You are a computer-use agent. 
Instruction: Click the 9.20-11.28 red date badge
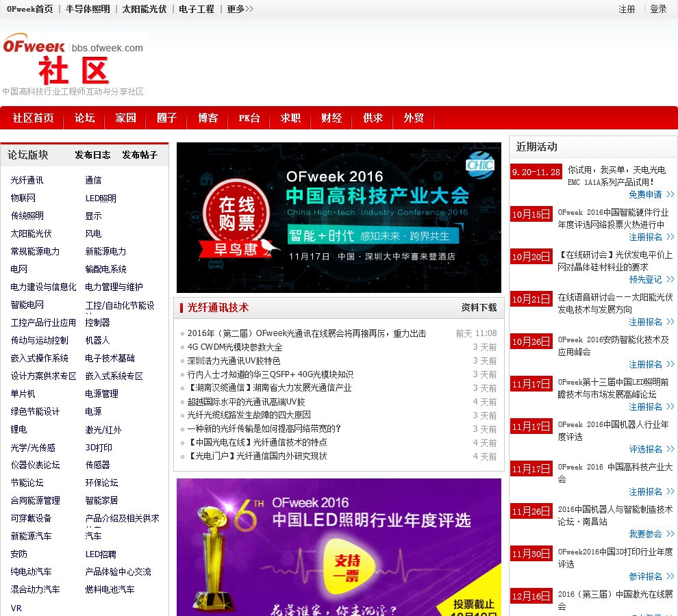pos(536,172)
